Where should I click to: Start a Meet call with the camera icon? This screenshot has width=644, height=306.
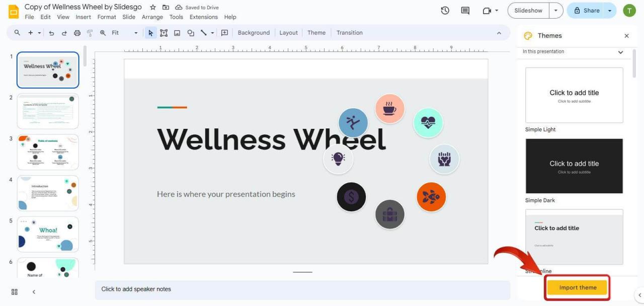coord(486,10)
